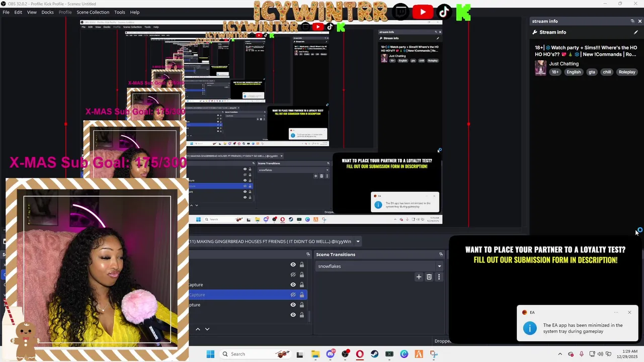Screen dimensions: 644x362
Task: Open the Scene Collection menu
Action: tap(93, 12)
